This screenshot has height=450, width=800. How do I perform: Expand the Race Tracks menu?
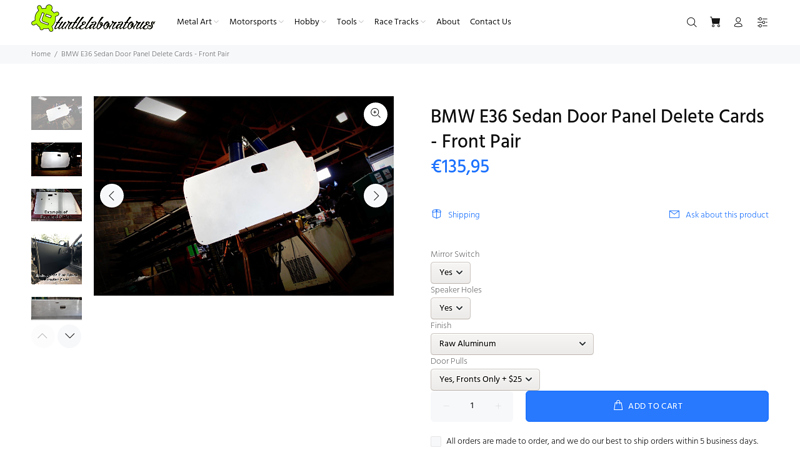click(x=399, y=22)
